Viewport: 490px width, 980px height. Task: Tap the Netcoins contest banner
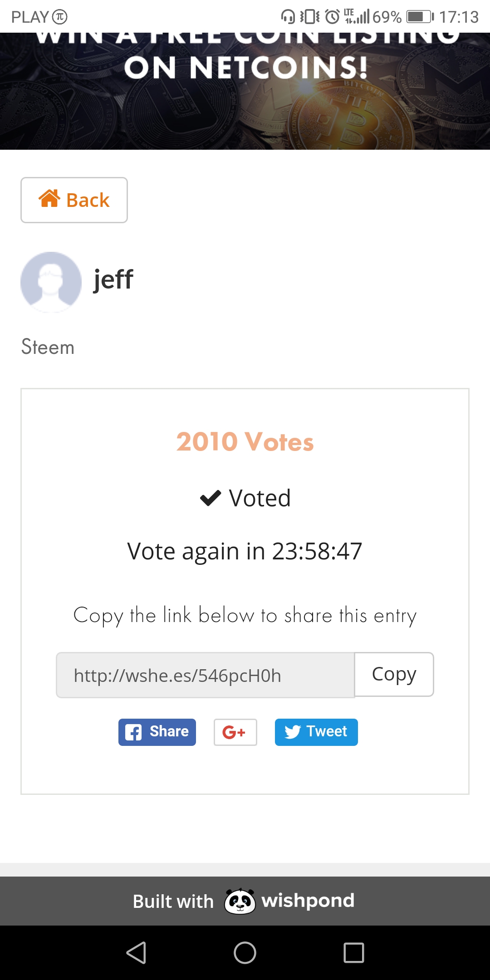(x=245, y=91)
